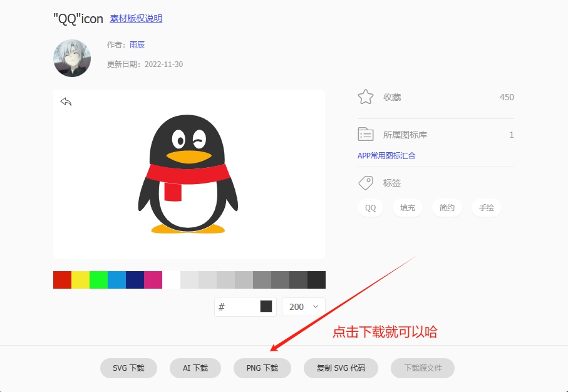
Task: Open the 素材版权说明 link
Action: pos(136,19)
